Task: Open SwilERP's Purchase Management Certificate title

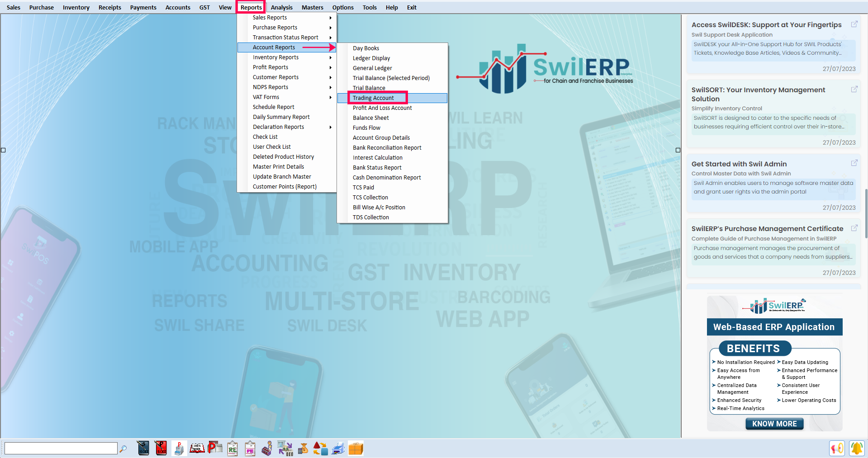Action: (x=767, y=228)
